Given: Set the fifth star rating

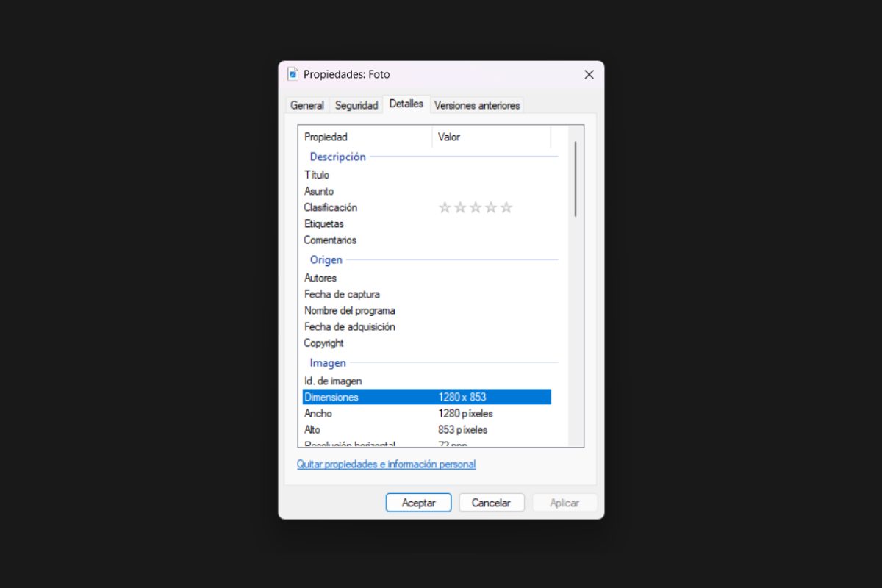Looking at the screenshot, I should [x=506, y=208].
